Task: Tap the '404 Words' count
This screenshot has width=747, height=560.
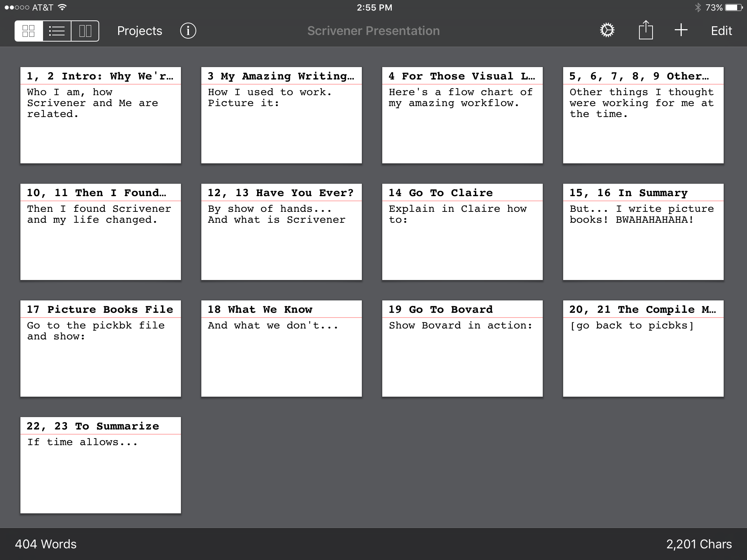Action: point(46,544)
